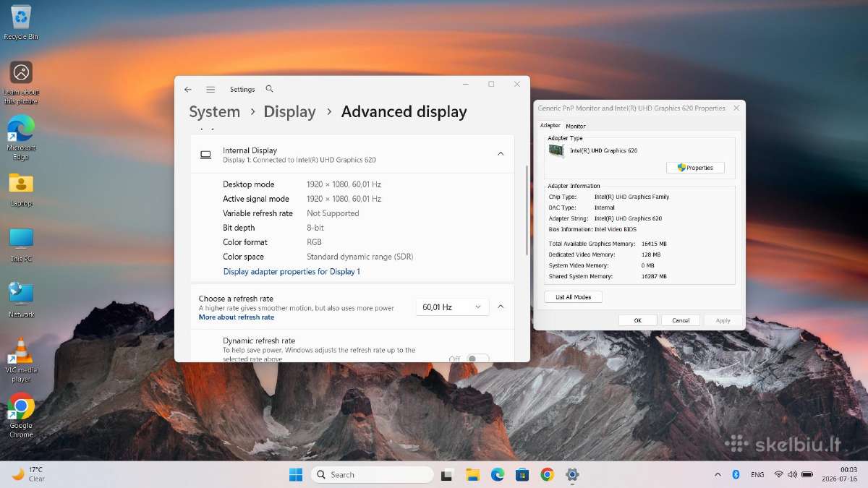
Task: Click the Color format RGB value
Action: 314,242
